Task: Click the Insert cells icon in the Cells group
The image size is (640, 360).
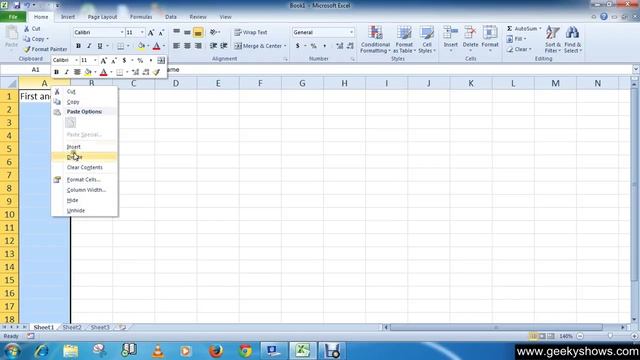Action: pos(451,32)
